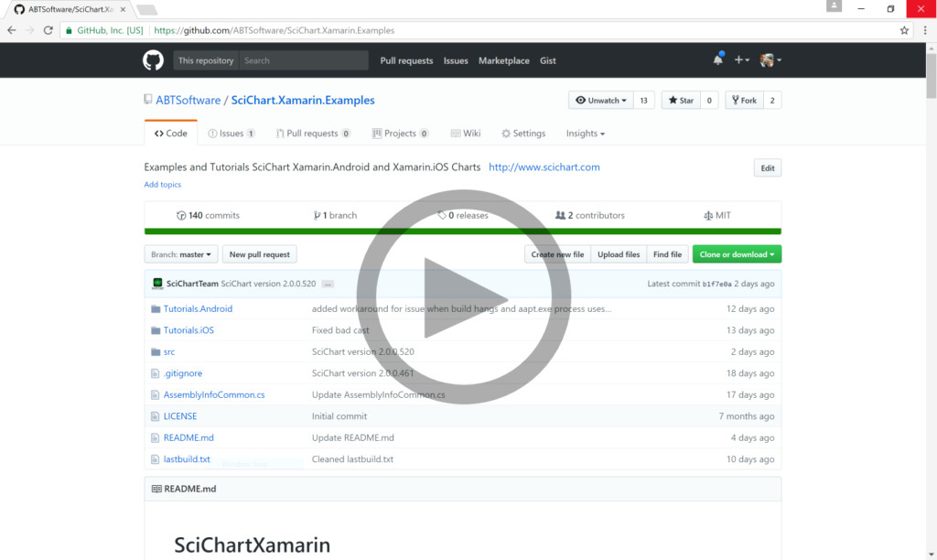Image resolution: width=937 pixels, height=560 pixels.
Task: Expand the Insights dropdown tab
Action: [x=586, y=134]
